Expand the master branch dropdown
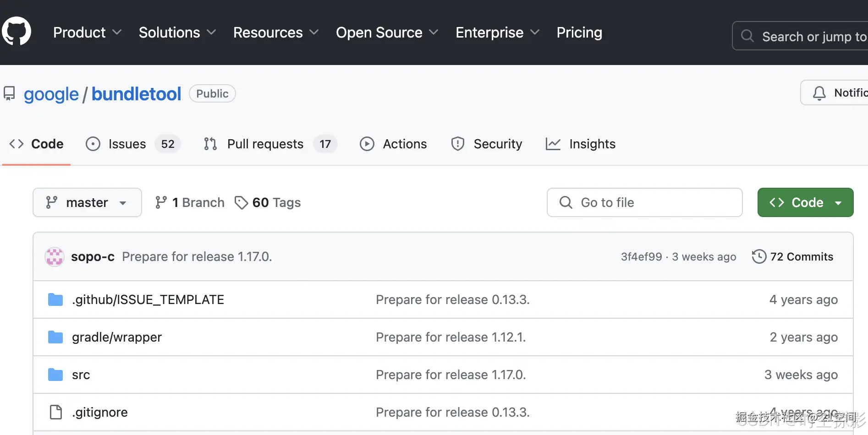The image size is (868, 435). click(87, 202)
